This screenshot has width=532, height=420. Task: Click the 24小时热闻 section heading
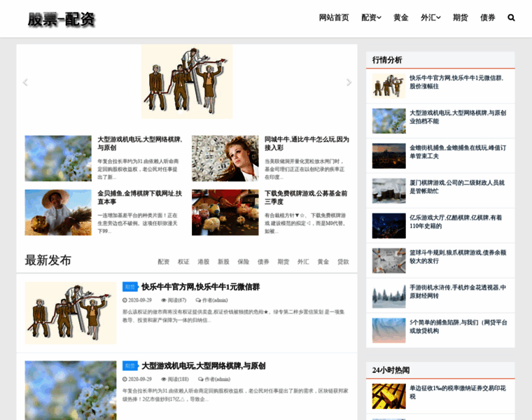click(391, 370)
